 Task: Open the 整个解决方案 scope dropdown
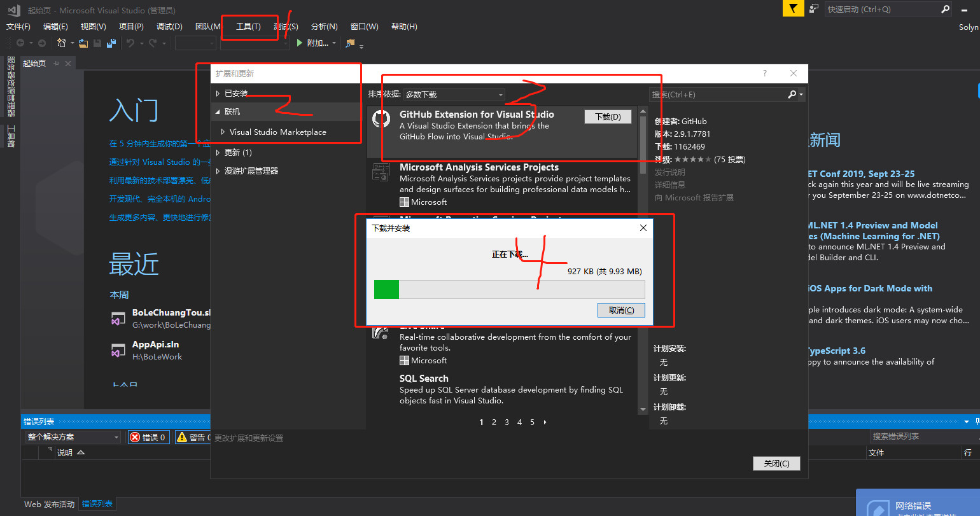[73, 437]
